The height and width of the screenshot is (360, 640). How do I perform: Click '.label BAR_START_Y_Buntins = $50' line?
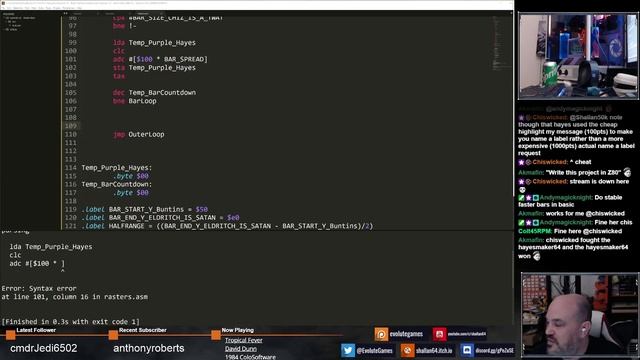[x=144, y=209]
